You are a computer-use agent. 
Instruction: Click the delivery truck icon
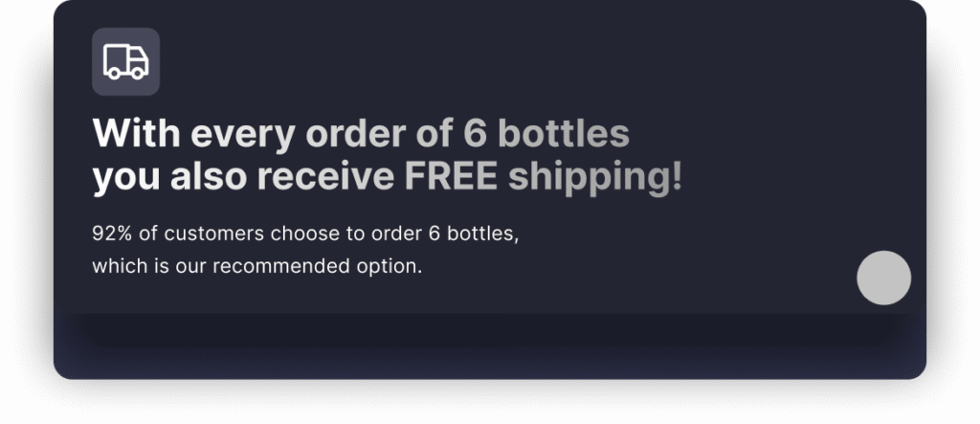(125, 61)
